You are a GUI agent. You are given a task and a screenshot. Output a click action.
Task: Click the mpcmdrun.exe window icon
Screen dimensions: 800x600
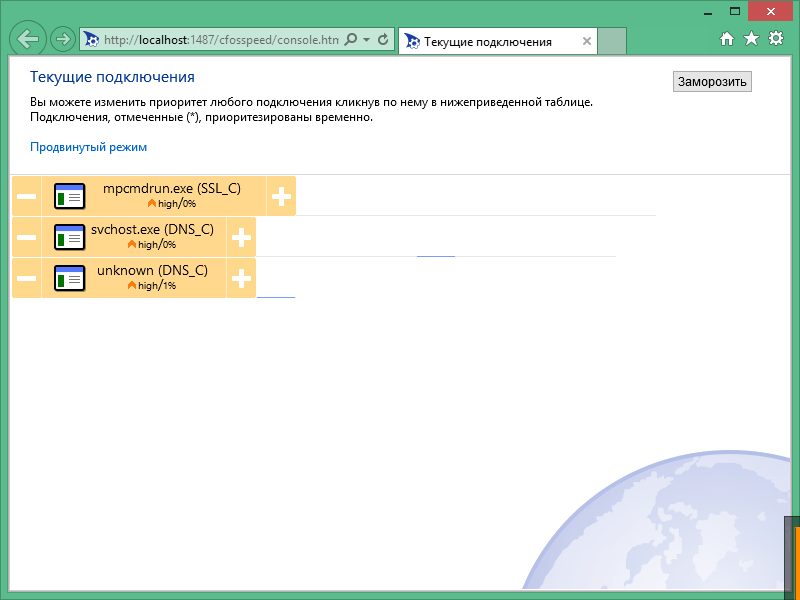(69, 196)
